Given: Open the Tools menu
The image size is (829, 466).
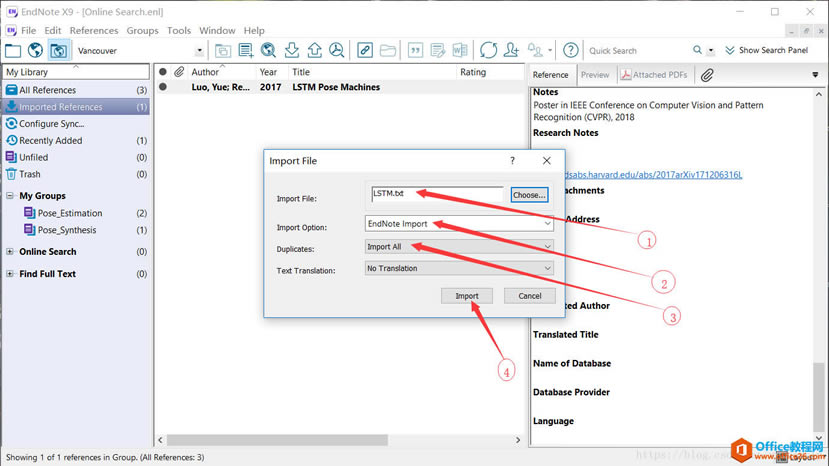Looking at the screenshot, I should [179, 31].
